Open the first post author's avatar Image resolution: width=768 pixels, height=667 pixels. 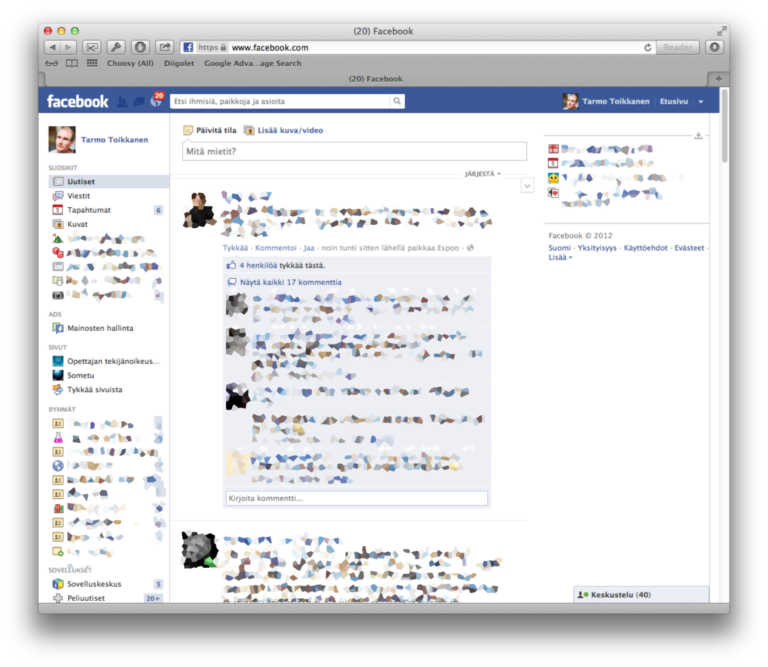(199, 210)
